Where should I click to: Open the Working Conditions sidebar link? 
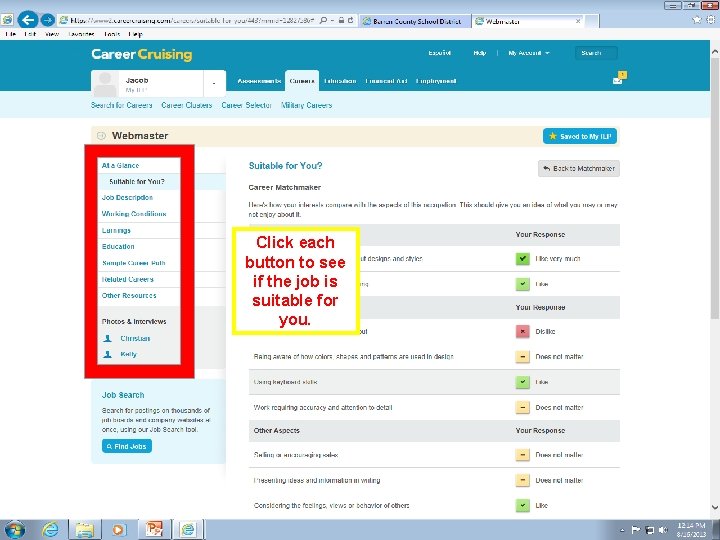(x=134, y=214)
